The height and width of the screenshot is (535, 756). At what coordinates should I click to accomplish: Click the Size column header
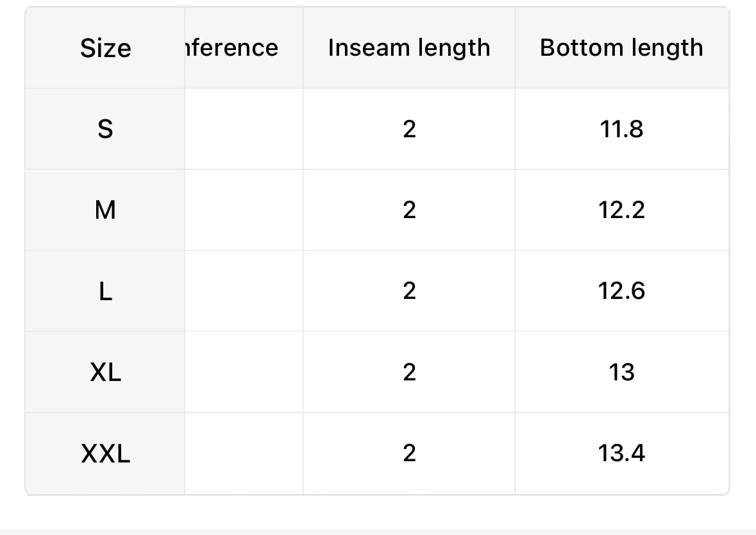point(106,48)
